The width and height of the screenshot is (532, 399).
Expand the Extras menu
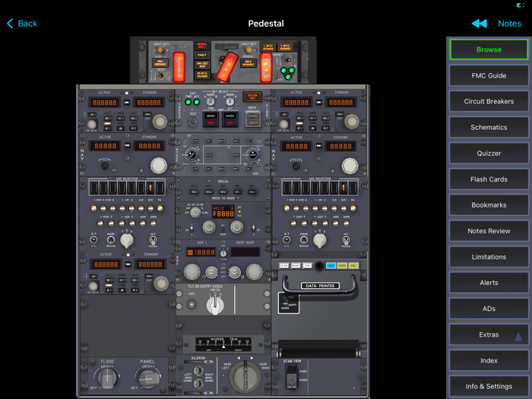pos(488,334)
